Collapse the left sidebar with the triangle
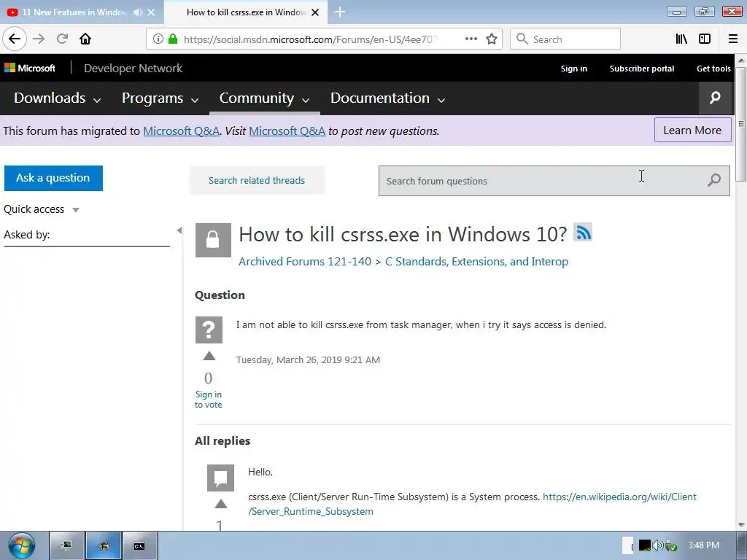 [x=179, y=230]
